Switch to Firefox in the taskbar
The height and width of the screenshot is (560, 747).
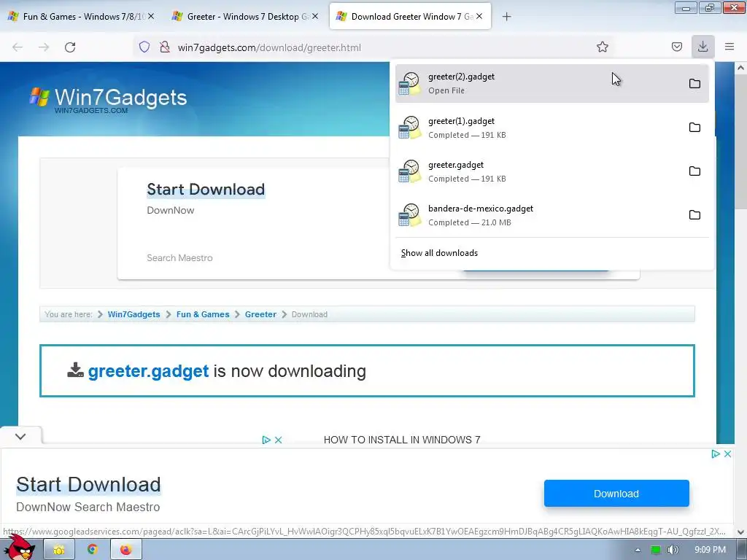[x=125, y=550]
